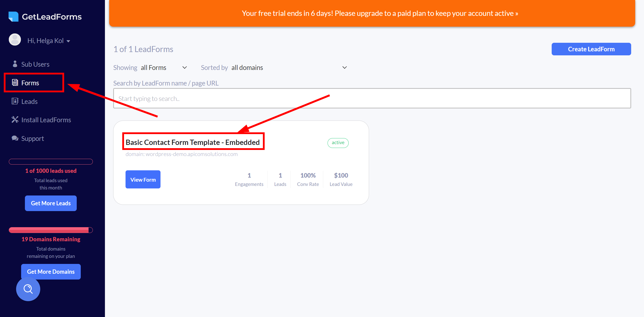Click the 1 Leads stat on card
This screenshot has width=644, height=317.
pos(280,179)
